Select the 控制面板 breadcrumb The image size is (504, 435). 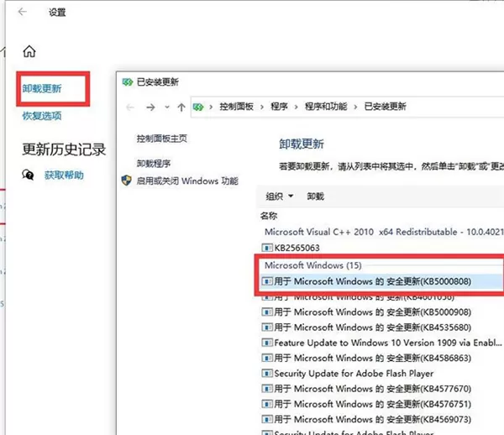click(237, 107)
